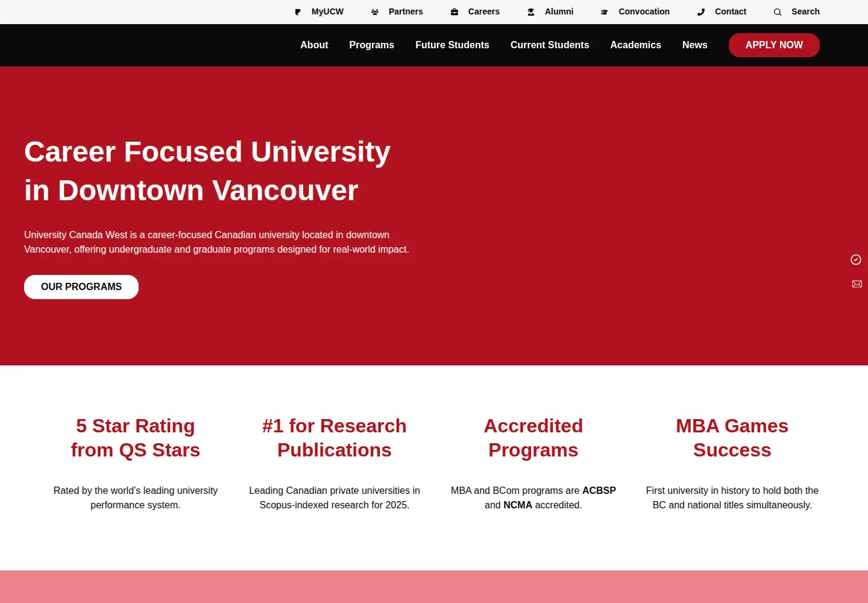Click the MyUCW portal icon

coord(298,12)
